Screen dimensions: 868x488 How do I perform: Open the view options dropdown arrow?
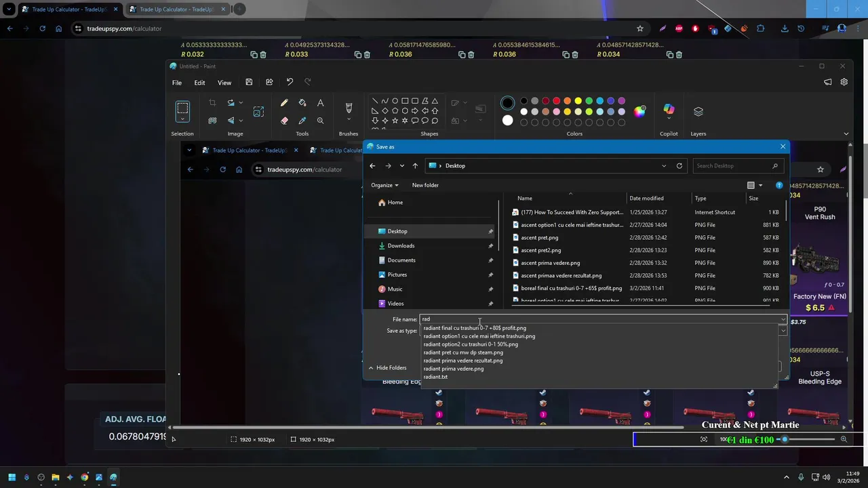760,185
